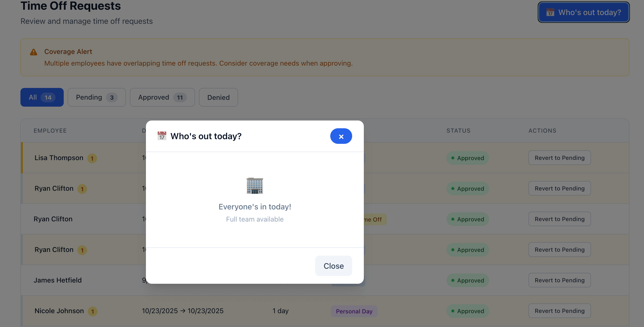Click Lisa Thompson's overlap count badge
The image size is (644, 327).
pos(92,158)
